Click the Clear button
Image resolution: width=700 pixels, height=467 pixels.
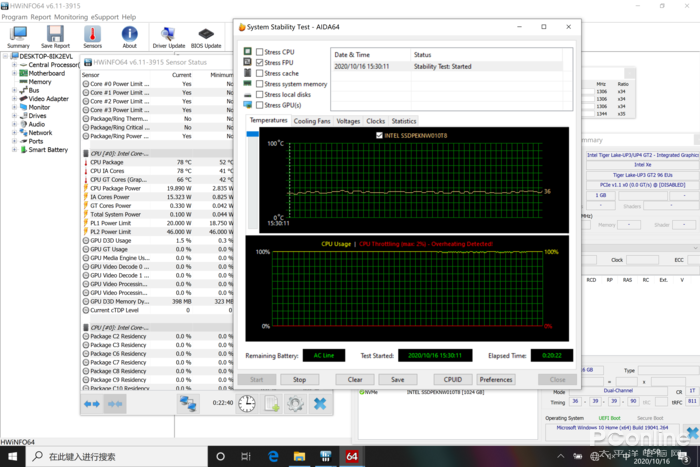pos(355,379)
